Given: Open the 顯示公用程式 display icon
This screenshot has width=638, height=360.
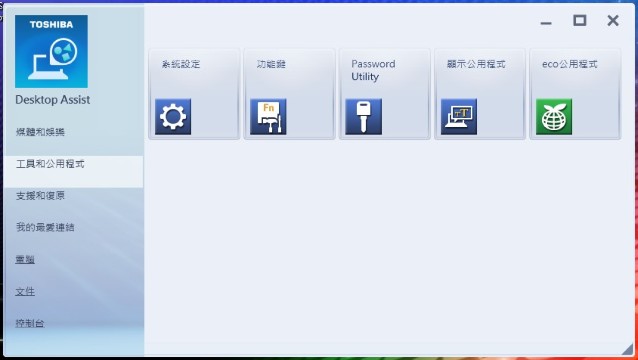Looking at the screenshot, I should (459, 117).
